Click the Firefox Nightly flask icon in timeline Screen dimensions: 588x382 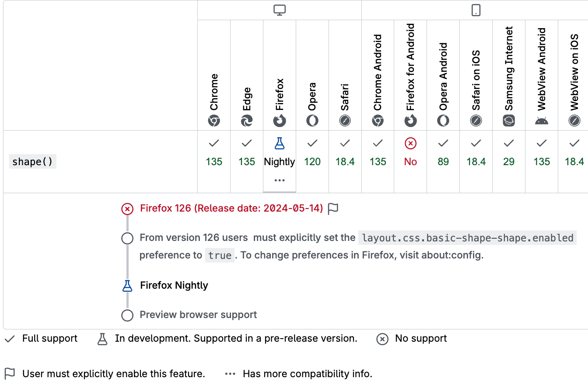[127, 286]
